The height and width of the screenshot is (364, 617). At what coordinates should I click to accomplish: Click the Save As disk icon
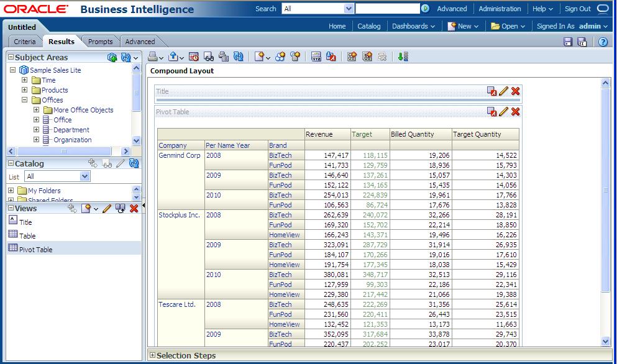pos(582,42)
